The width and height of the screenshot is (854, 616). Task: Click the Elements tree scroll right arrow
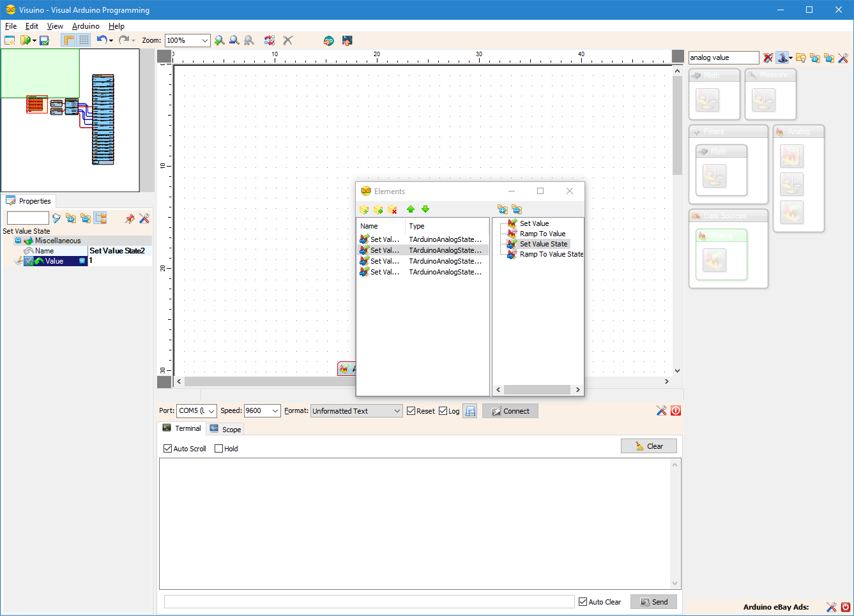click(x=577, y=389)
